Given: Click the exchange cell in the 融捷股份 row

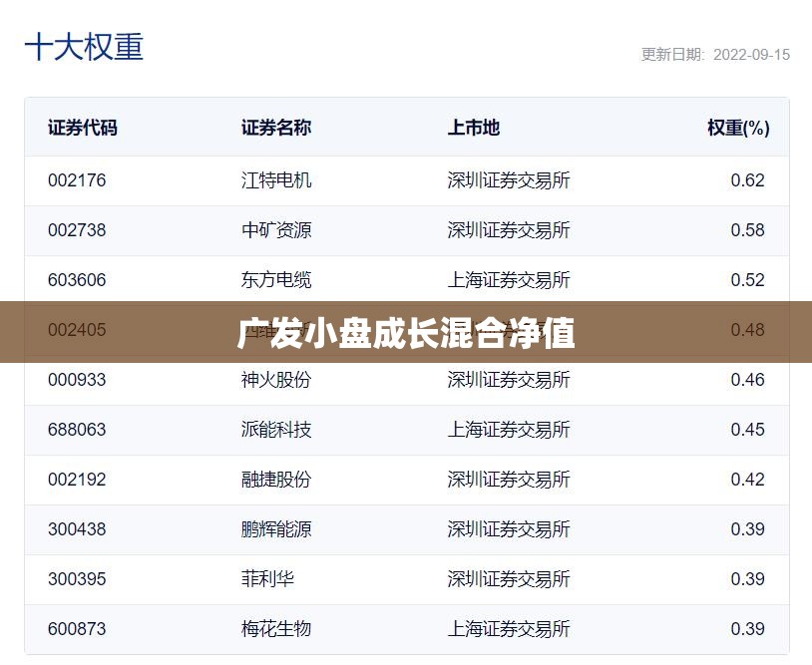Looking at the screenshot, I should [x=509, y=480].
